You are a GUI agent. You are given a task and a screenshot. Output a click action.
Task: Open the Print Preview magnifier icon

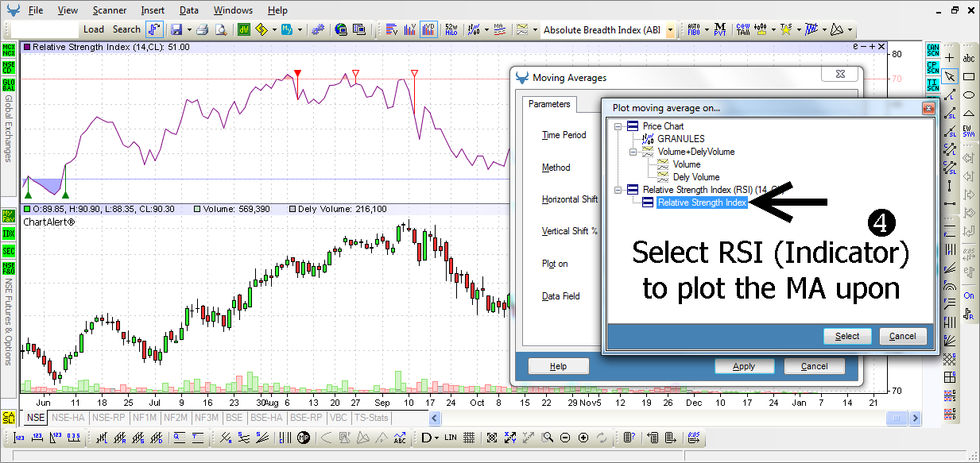221,29
